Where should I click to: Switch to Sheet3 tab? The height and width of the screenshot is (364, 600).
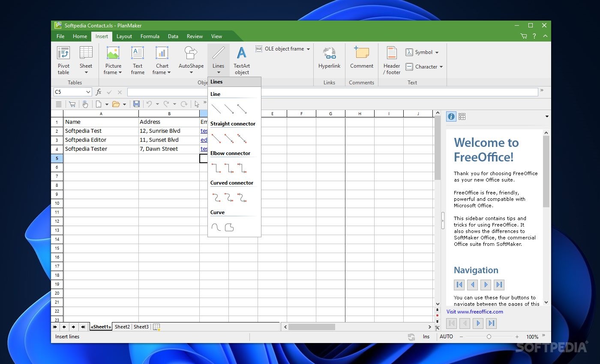pos(141,327)
